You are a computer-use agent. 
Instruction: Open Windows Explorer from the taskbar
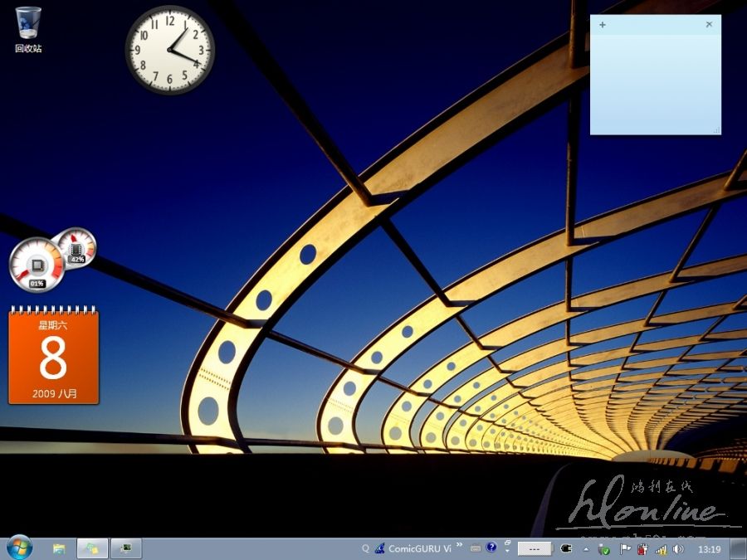[59, 548]
